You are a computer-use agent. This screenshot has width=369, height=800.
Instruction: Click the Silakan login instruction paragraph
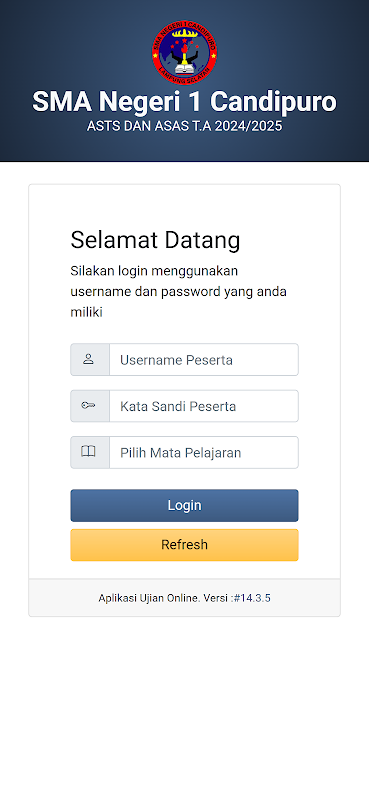tap(179, 291)
